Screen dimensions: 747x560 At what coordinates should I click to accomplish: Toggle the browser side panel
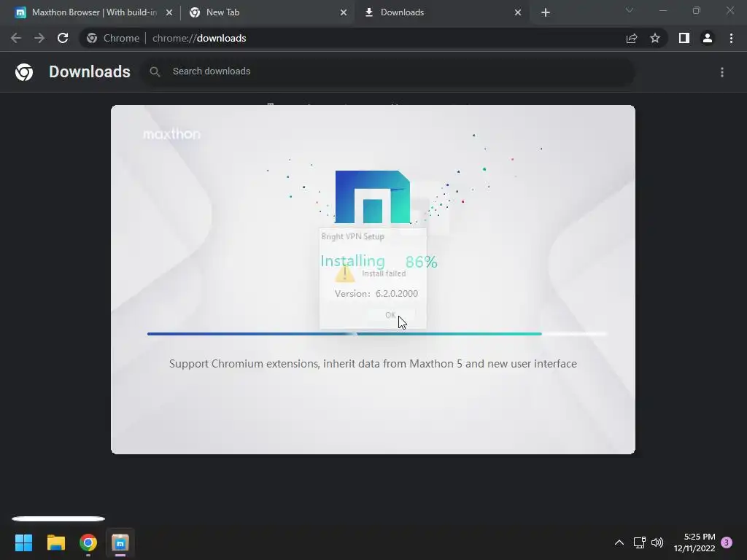click(x=684, y=38)
